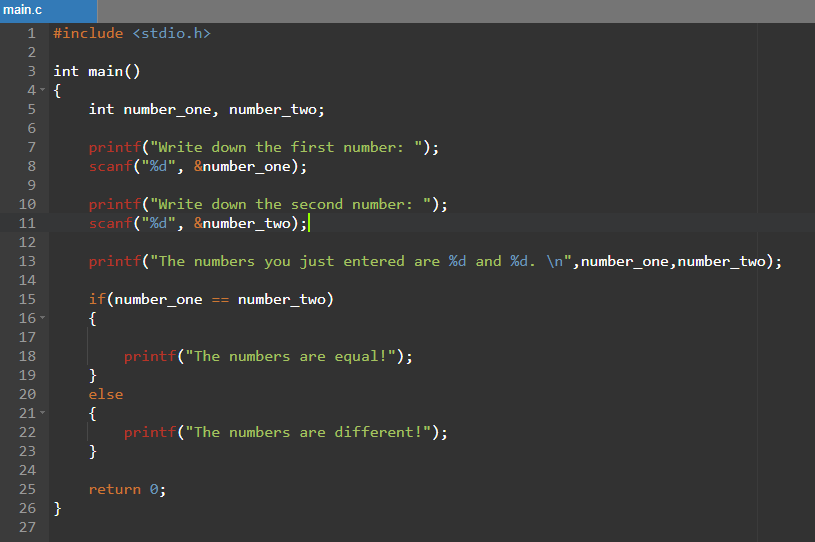Click the 'printf' keyword at line 10

pos(115,204)
